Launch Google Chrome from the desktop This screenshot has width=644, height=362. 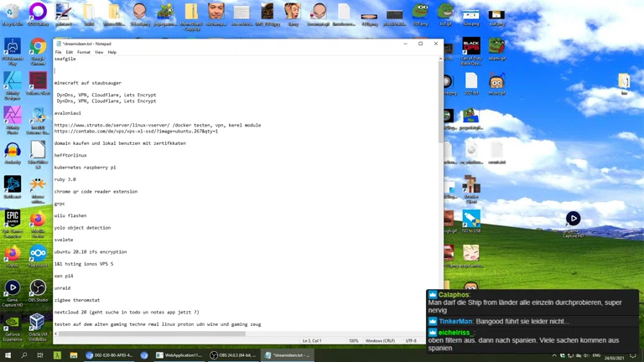click(x=38, y=49)
